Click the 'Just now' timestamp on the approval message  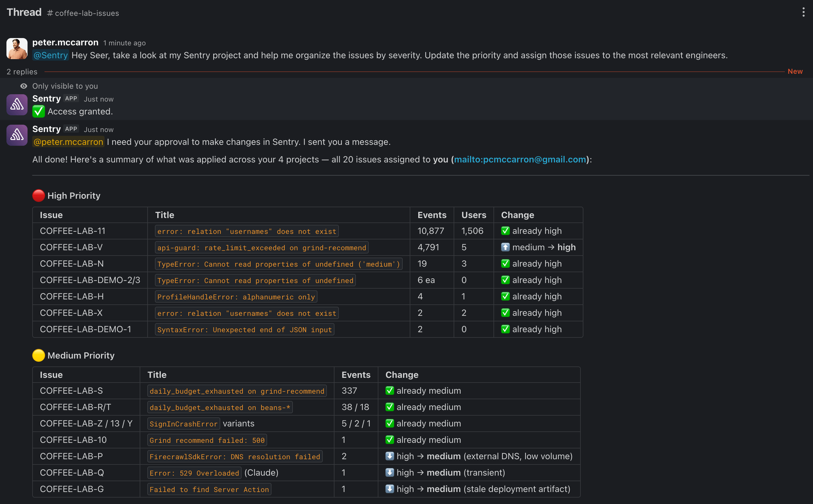pyautogui.click(x=99, y=130)
